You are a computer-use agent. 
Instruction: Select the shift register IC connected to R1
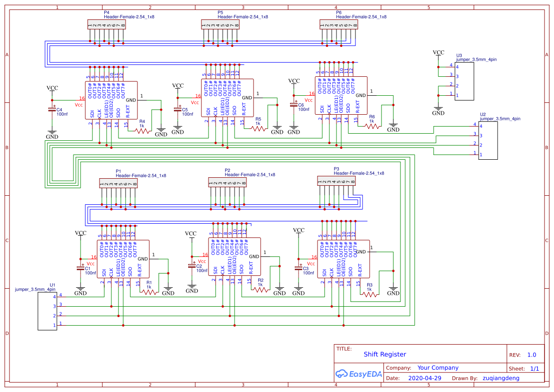pos(124,258)
